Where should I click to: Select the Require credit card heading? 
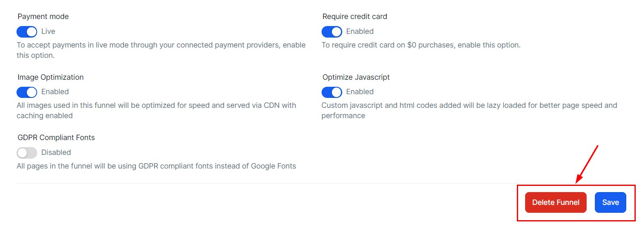click(x=355, y=17)
